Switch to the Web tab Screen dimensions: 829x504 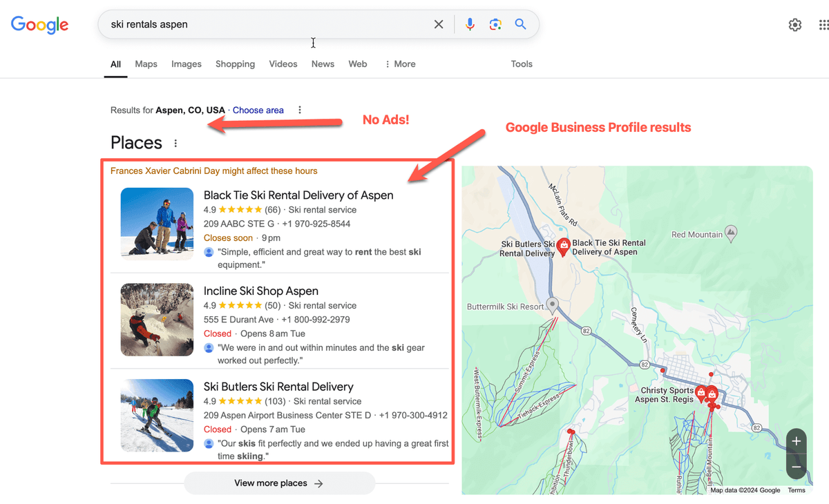pyautogui.click(x=358, y=64)
